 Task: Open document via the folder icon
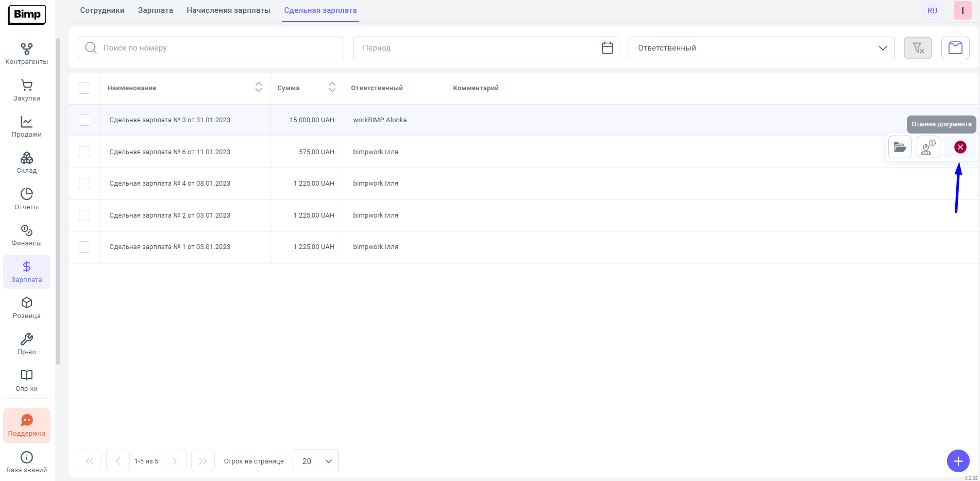click(900, 147)
